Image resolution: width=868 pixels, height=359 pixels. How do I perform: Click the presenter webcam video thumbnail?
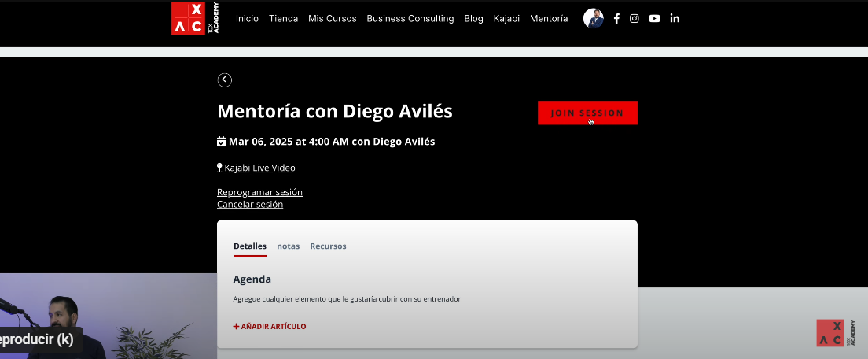tap(108, 316)
